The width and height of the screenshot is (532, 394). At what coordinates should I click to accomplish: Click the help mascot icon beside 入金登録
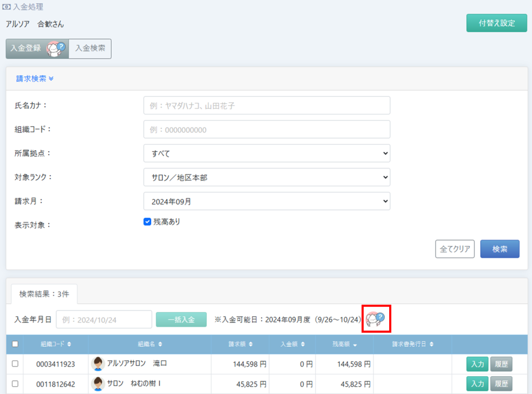click(57, 48)
